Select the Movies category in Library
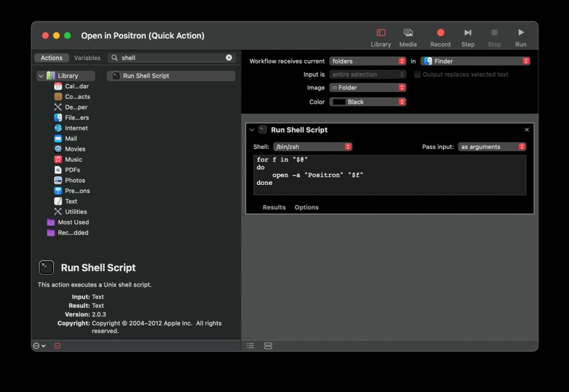The width and height of the screenshot is (569, 392). pos(69,149)
